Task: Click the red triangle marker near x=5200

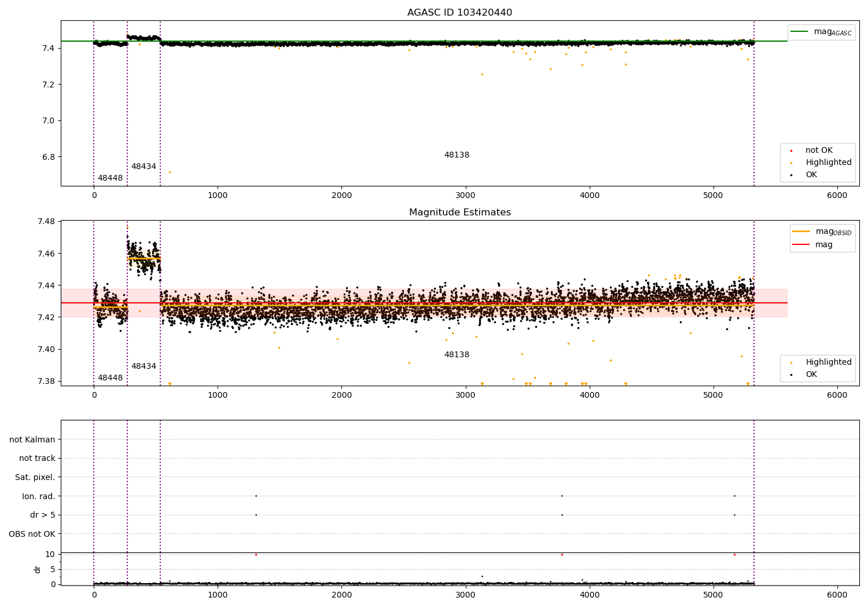Action: coord(734,555)
